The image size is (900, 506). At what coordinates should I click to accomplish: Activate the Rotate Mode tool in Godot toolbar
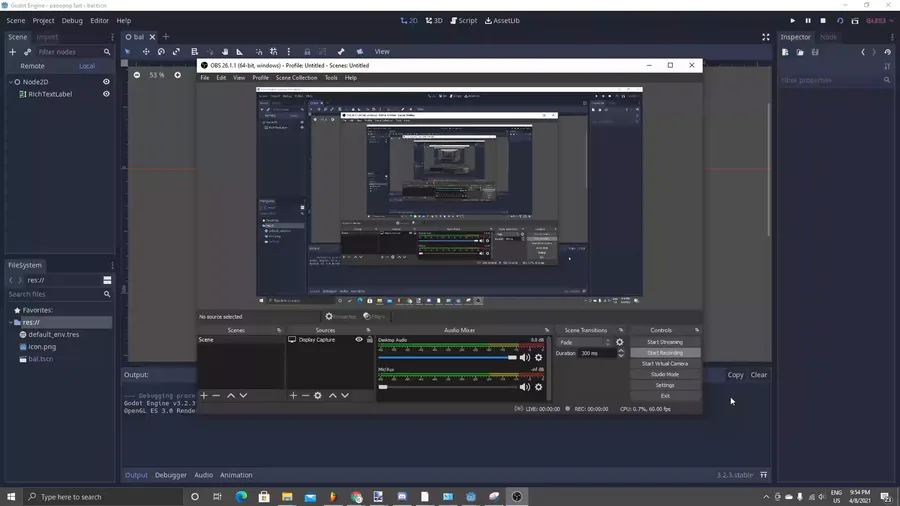(x=161, y=52)
